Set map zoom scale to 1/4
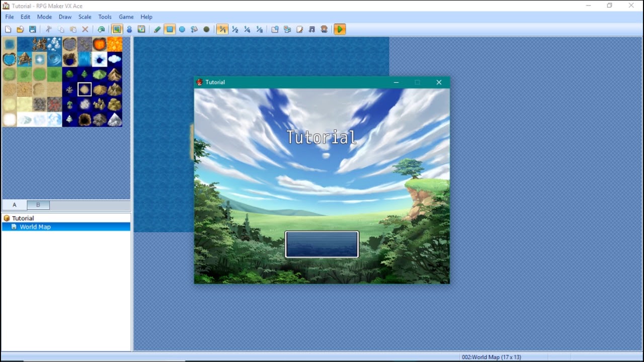 coord(247,30)
